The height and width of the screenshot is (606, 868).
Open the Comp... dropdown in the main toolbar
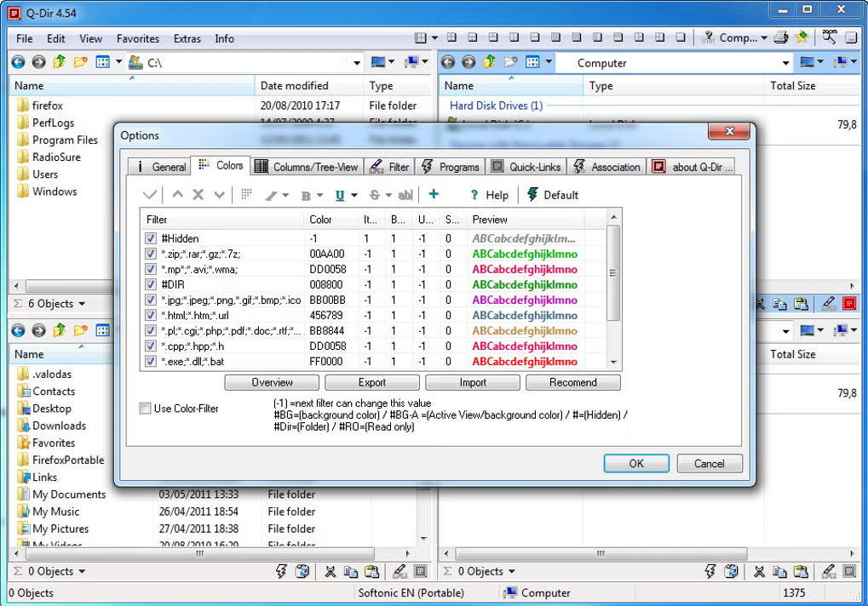click(x=764, y=37)
